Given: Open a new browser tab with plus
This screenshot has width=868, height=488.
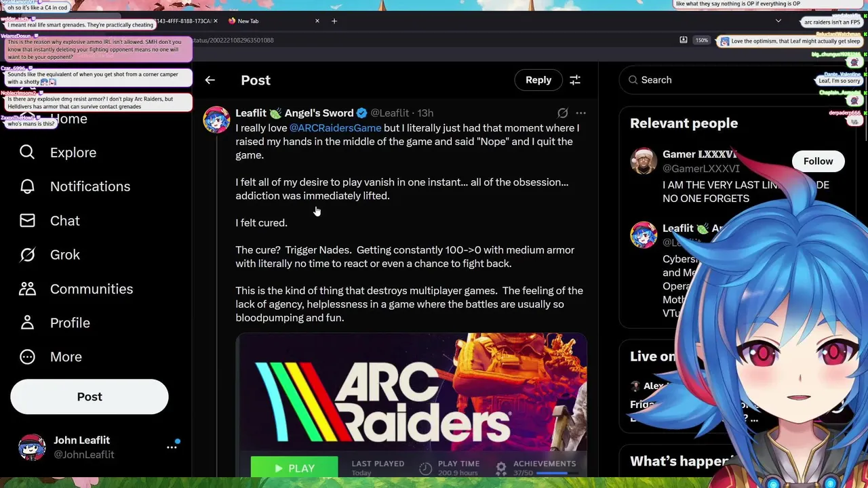Looking at the screenshot, I should (x=334, y=21).
